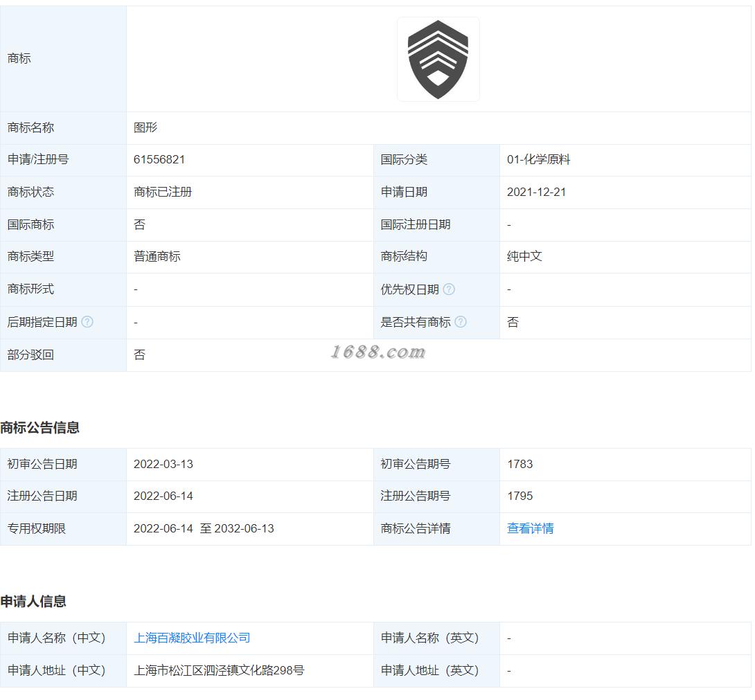Select preliminary announcement date 2022-03-13

pyautogui.click(x=163, y=464)
